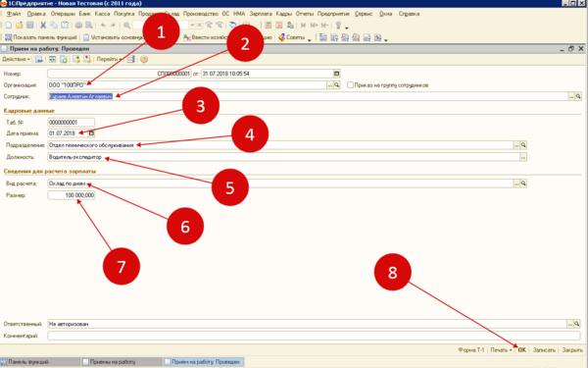Click the OK button

pyautogui.click(x=522, y=350)
